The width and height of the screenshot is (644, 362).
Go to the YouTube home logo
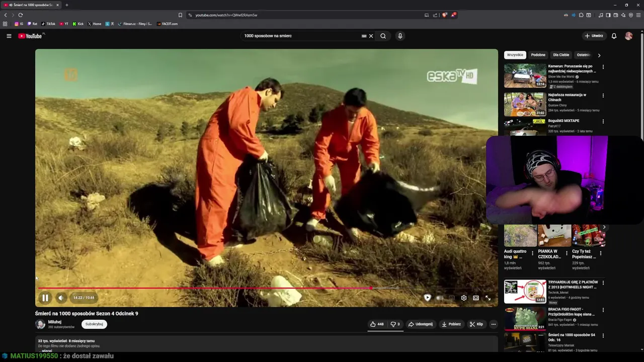[x=30, y=36]
